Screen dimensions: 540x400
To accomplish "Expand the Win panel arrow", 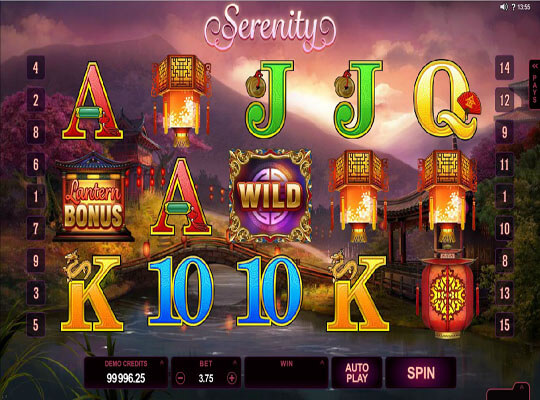I will pos(322,362).
